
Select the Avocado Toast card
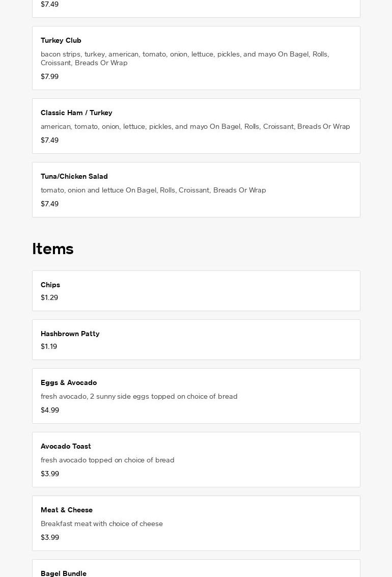point(66,446)
